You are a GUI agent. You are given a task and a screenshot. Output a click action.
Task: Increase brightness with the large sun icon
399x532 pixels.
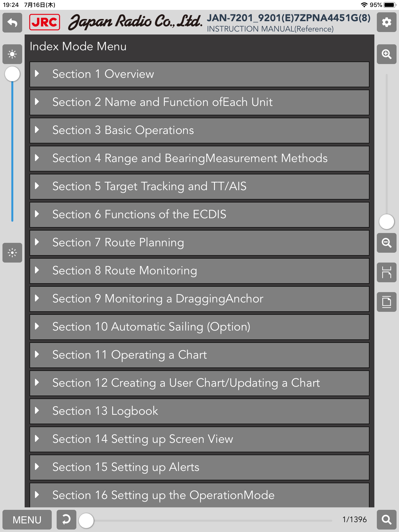(x=12, y=54)
